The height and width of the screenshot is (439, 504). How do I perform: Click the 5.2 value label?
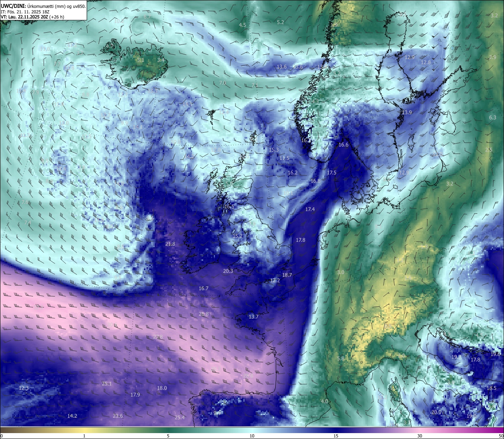[x=280, y=22]
